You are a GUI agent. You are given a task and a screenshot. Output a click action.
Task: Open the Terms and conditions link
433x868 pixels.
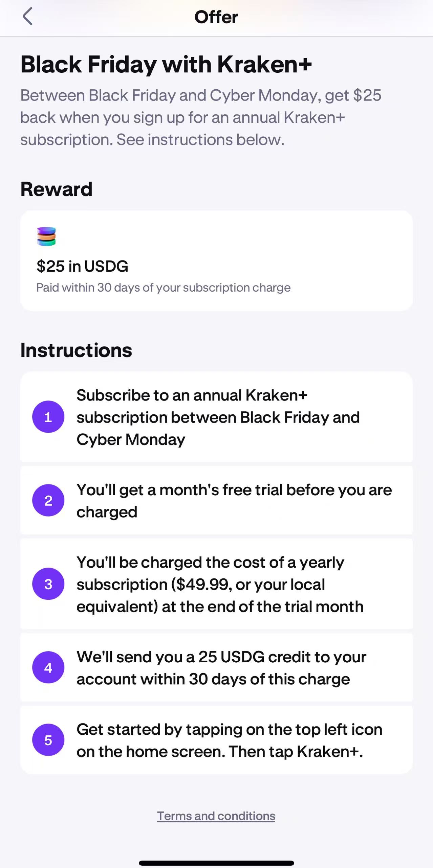216,816
